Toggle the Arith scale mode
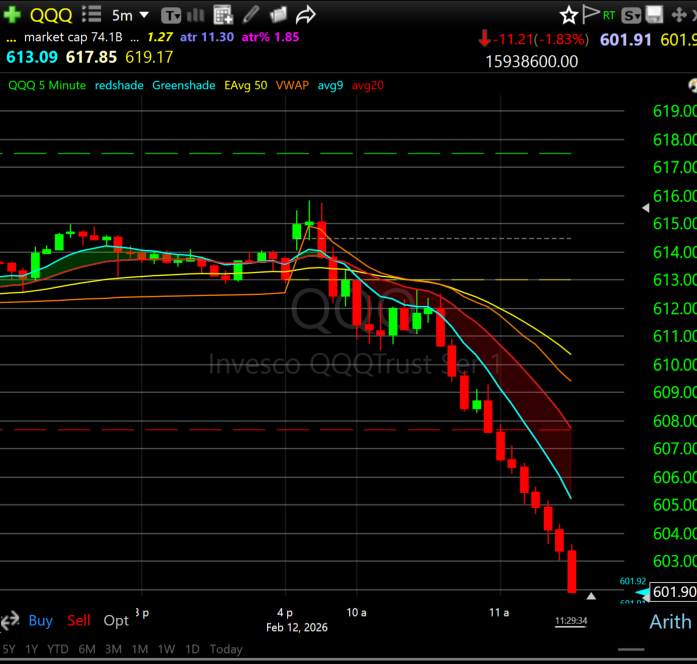 670,622
